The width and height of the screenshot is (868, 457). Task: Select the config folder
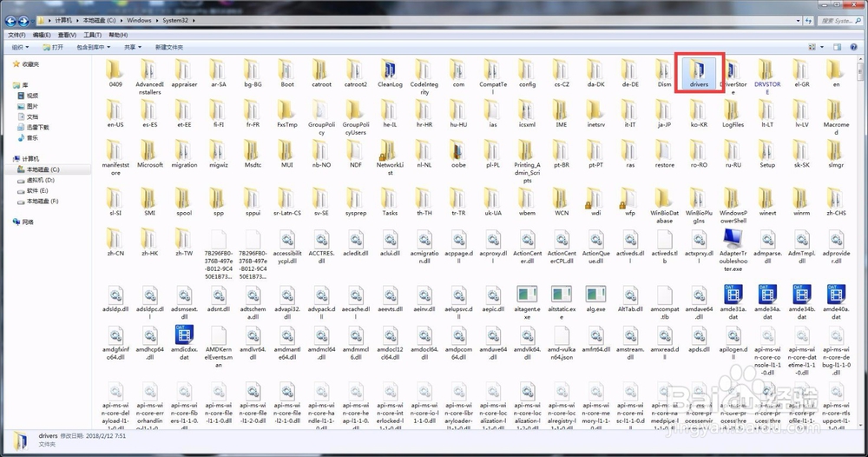pyautogui.click(x=527, y=73)
